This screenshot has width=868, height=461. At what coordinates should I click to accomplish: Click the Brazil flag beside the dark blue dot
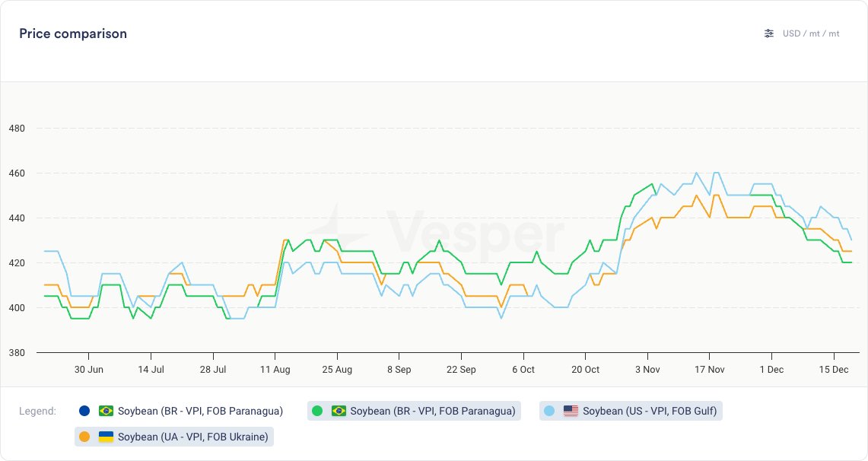point(107,411)
